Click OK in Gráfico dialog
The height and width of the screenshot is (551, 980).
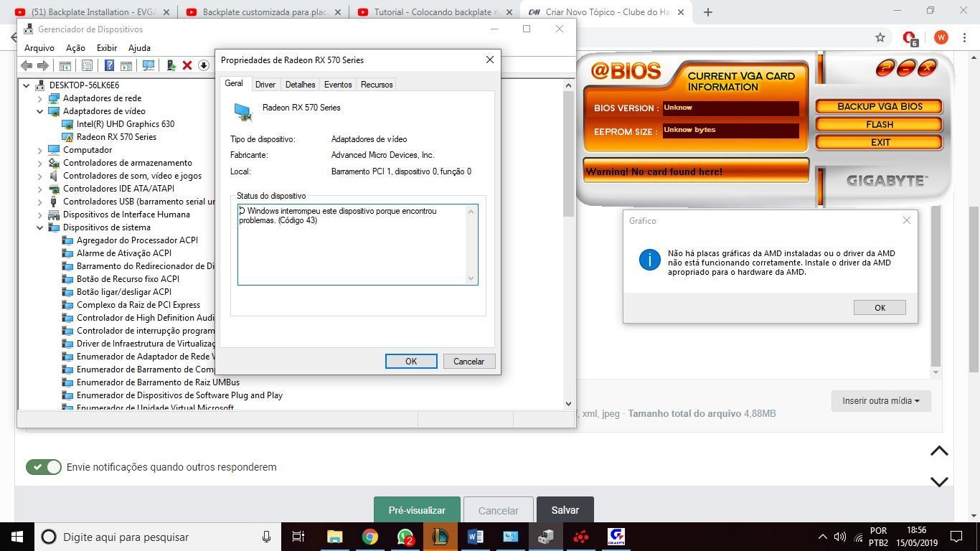(x=880, y=308)
